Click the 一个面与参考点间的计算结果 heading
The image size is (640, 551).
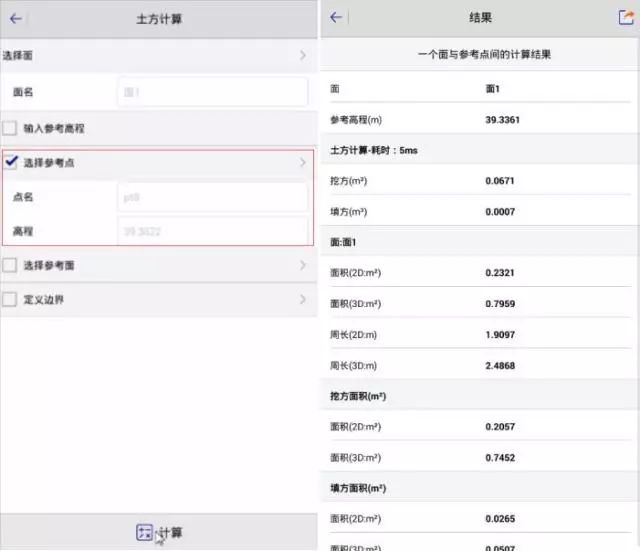pos(484,54)
